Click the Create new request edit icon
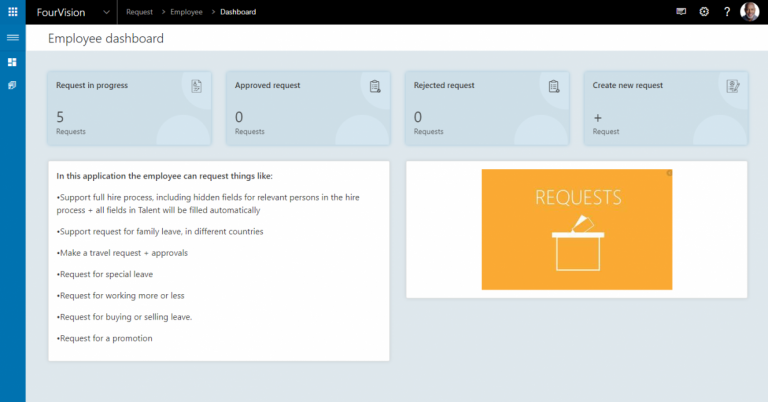The height and width of the screenshot is (402, 768). [733, 86]
